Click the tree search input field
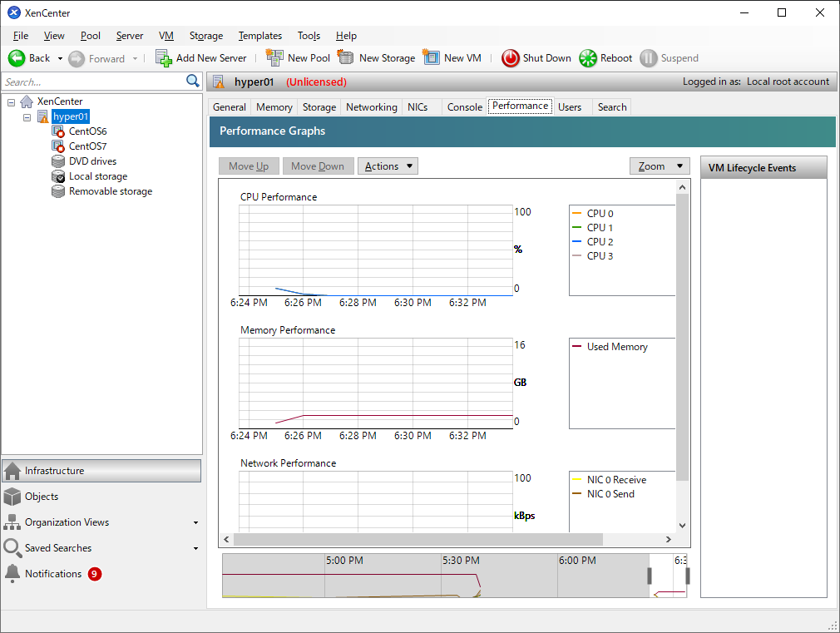840x633 pixels. [94, 82]
